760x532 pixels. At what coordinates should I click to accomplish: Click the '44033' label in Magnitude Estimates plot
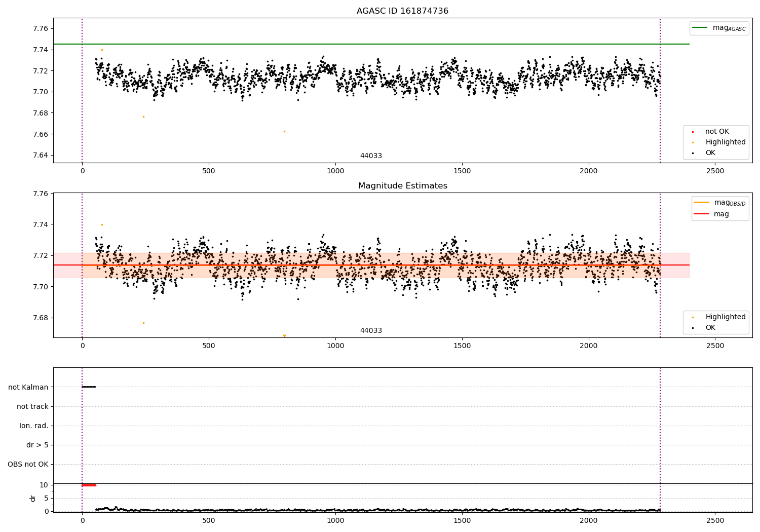pos(371,330)
